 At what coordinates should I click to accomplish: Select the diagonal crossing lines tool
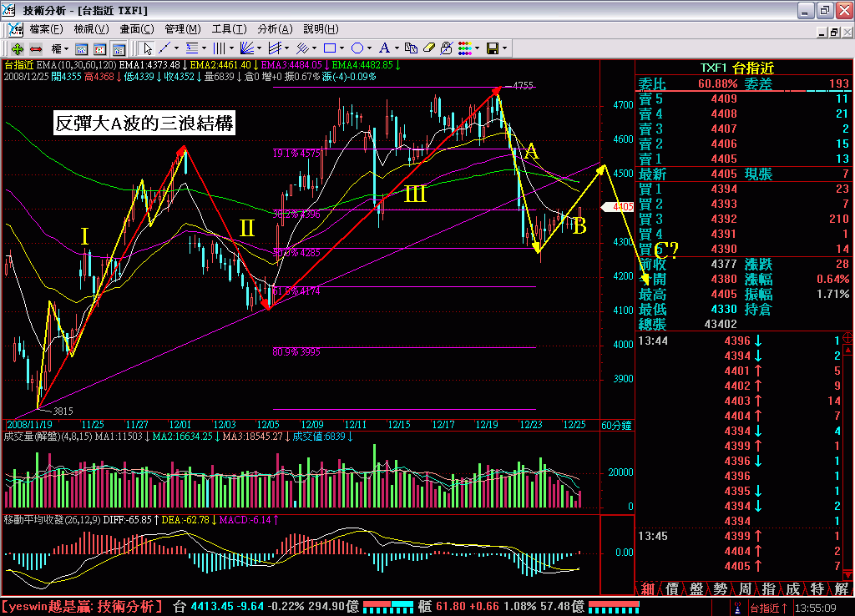302,48
